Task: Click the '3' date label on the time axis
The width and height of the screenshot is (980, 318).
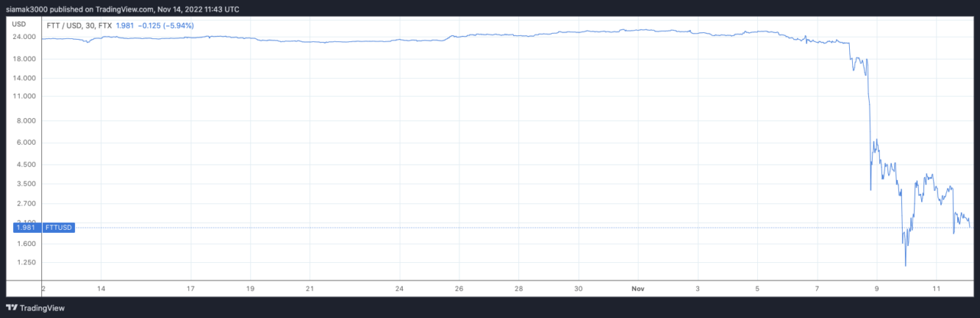Action: point(697,289)
